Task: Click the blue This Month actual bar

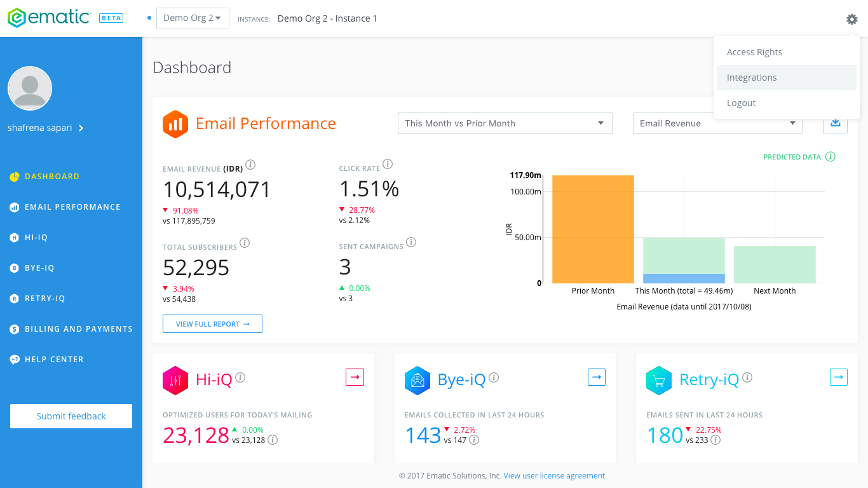Action: click(684, 278)
